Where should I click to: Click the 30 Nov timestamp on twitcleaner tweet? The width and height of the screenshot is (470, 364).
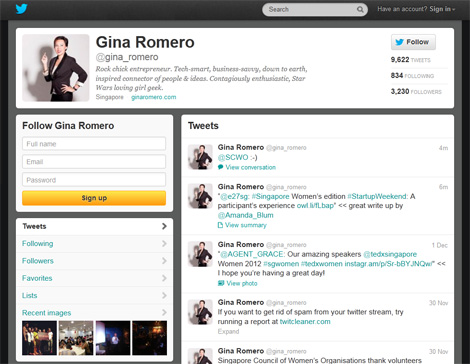[x=438, y=303]
